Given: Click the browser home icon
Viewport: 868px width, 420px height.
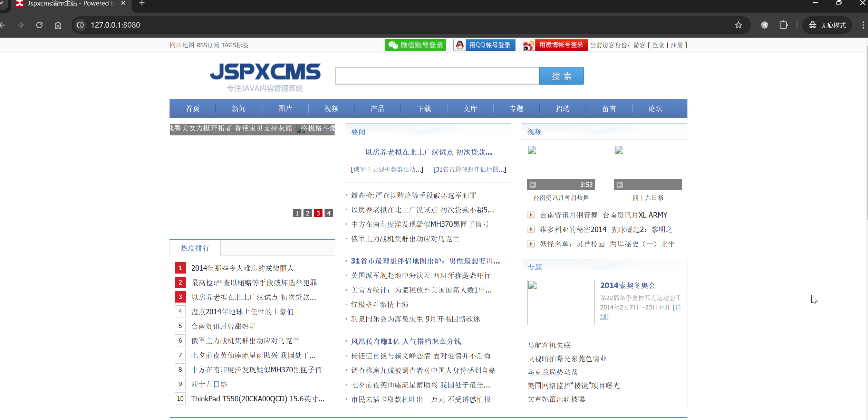Looking at the screenshot, I should (x=58, y=25).
